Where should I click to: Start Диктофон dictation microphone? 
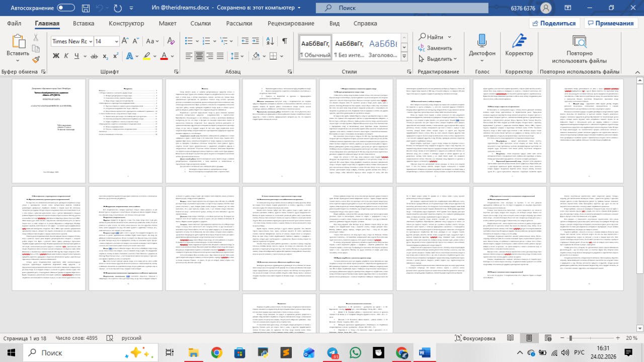point(482,41)
